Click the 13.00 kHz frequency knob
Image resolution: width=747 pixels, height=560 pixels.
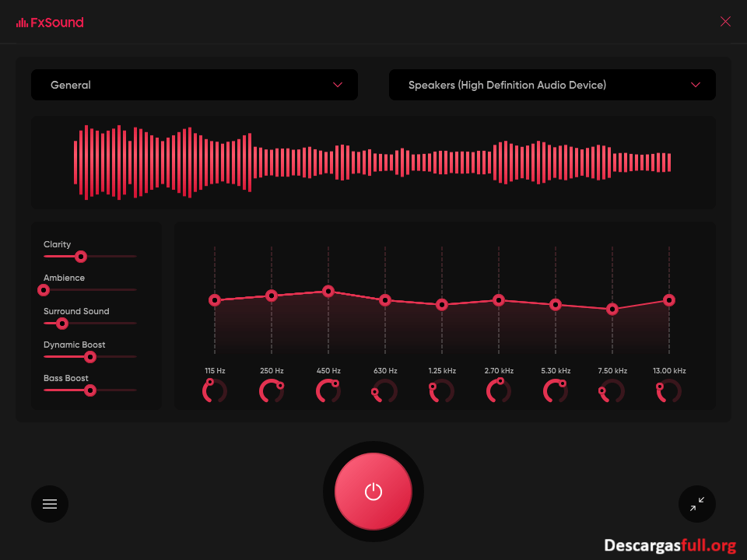coord(669,390)
